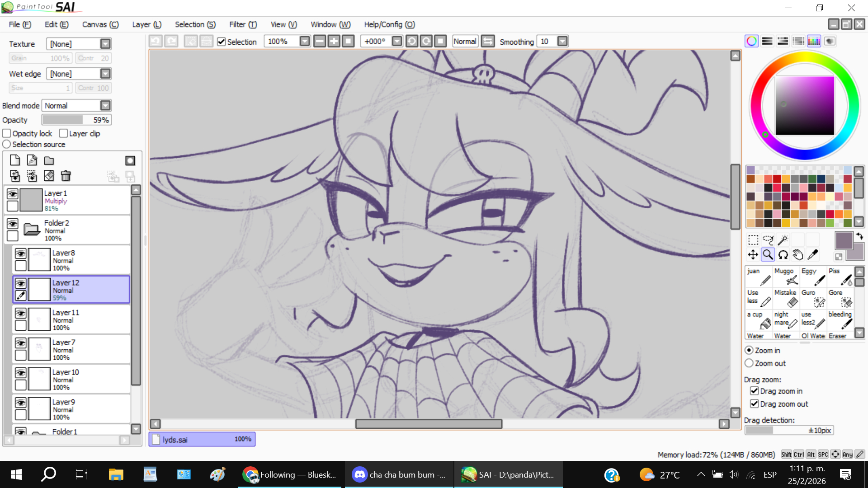Hide Layer8 using its eye icon
This screenshot has width=868, height=488.
point(21,253)
